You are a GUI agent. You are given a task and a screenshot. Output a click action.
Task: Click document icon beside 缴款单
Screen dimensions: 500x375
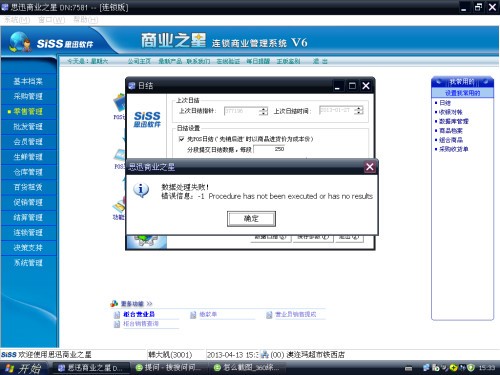(193, 315)
